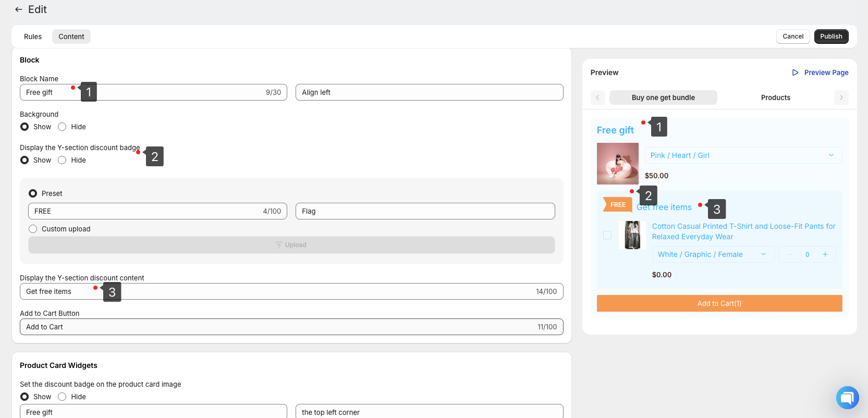Select Hide for Background option
Screen dimensions: 868x418
click(62, 127)
